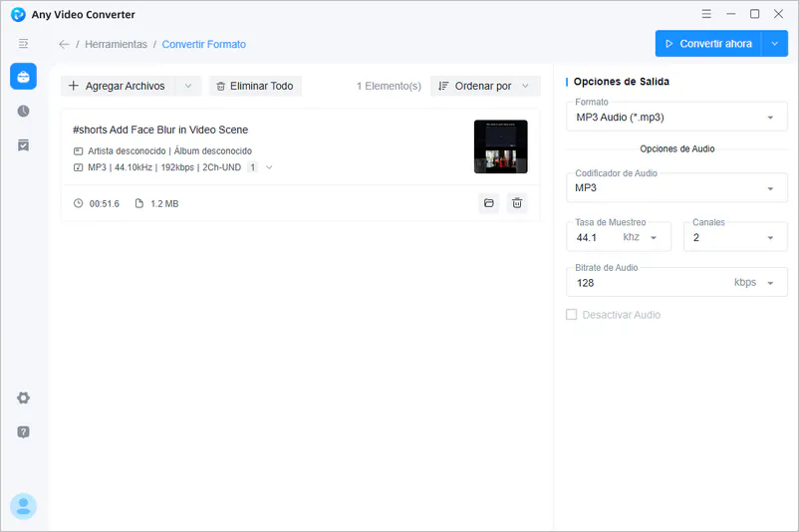The width and height of the screenshot is (799, 532).
Task: Click the Artista desconocido metadata text
Action: click(x=169, y=151)
